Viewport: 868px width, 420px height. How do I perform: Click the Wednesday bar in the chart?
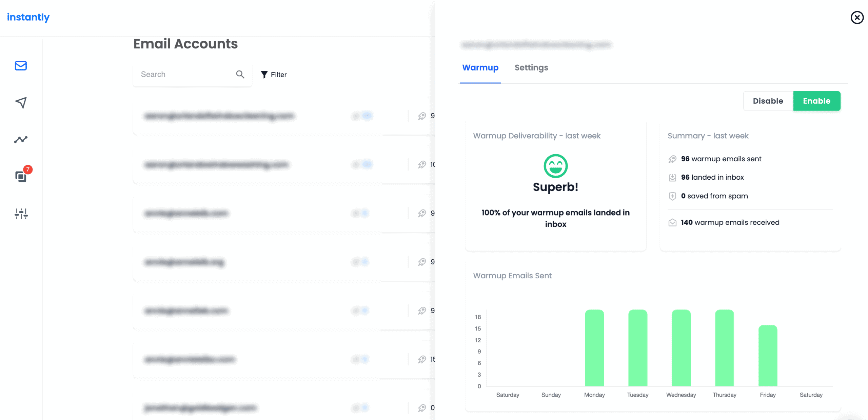[x=681, y=348]
